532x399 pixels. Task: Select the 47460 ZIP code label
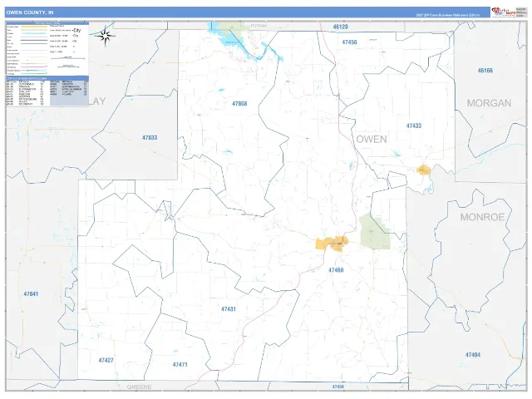[x=336, y=270]
